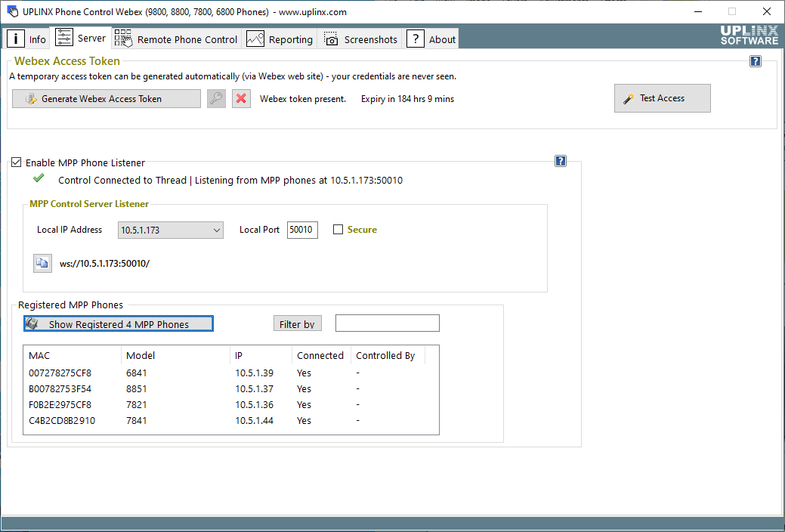Open the Remote Phone Control tab
This screenshot has height=532, width=785.
pos(176,39)
